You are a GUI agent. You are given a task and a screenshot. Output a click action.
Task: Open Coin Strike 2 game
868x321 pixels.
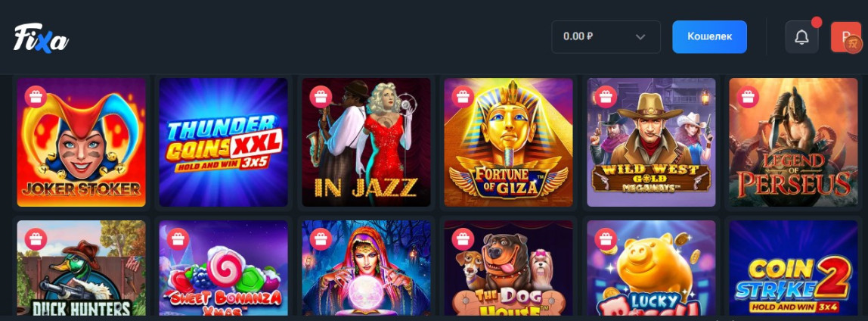[x=793, y=268]
